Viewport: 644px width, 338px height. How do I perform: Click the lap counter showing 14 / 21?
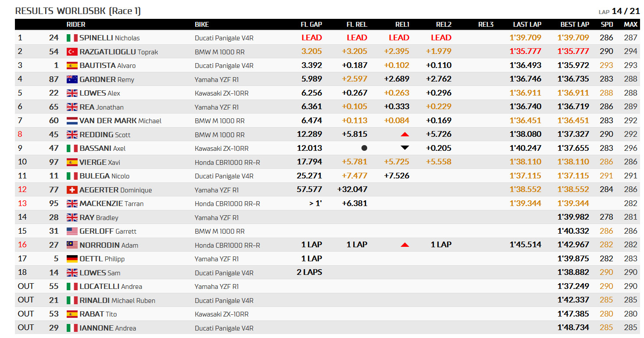(x=626, y=11)
